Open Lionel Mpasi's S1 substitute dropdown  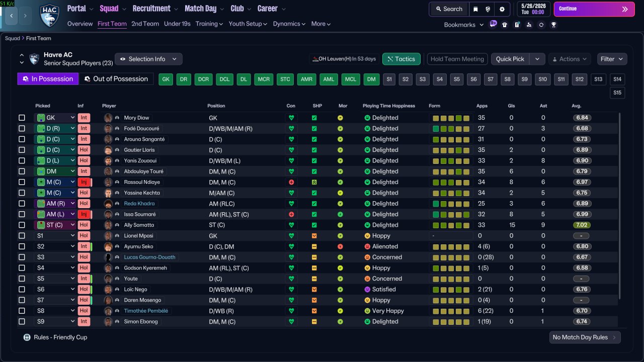[x=55, y=236]
